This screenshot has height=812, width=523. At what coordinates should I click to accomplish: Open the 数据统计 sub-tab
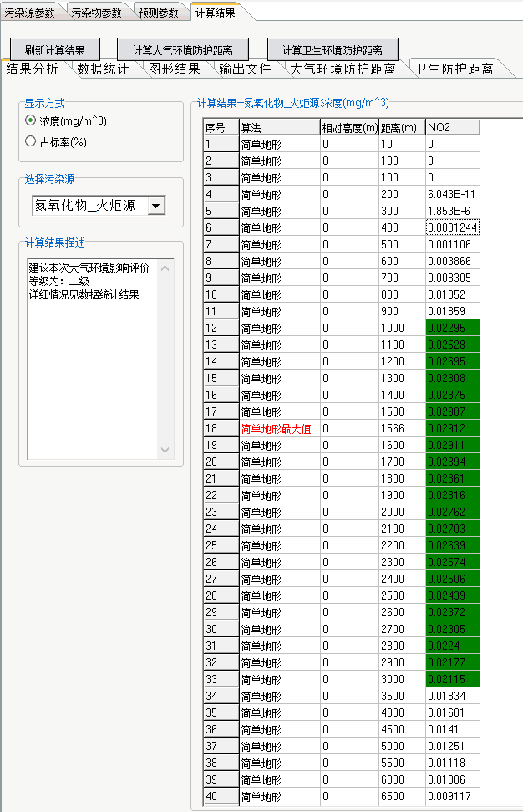103,69
